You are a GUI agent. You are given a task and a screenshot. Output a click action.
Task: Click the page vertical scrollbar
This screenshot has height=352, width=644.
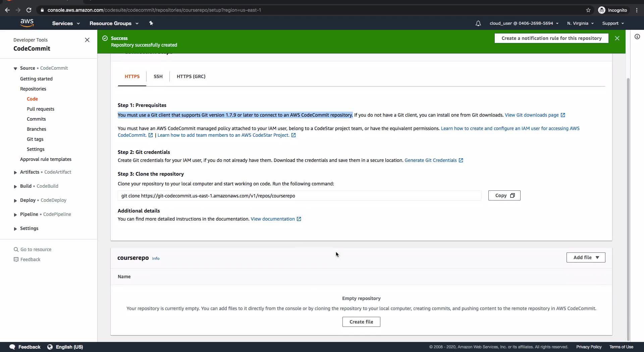pyautogui.click(x=628, y=210)
